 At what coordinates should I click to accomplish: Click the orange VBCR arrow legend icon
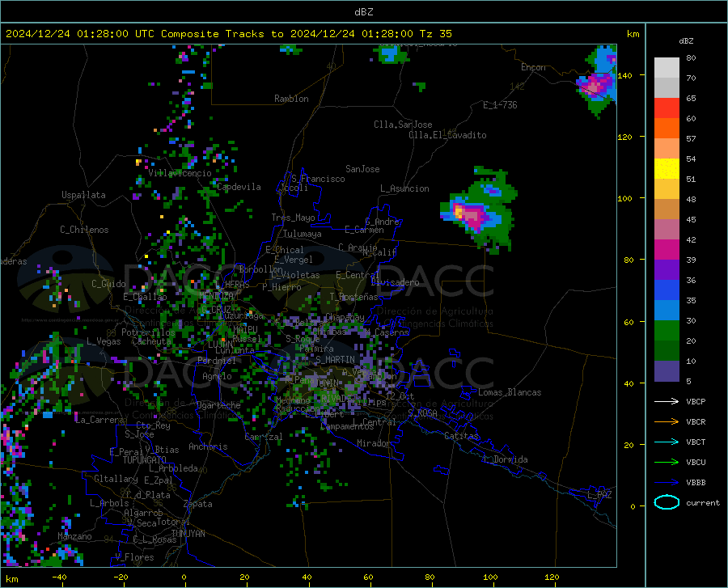pos(667,422)
